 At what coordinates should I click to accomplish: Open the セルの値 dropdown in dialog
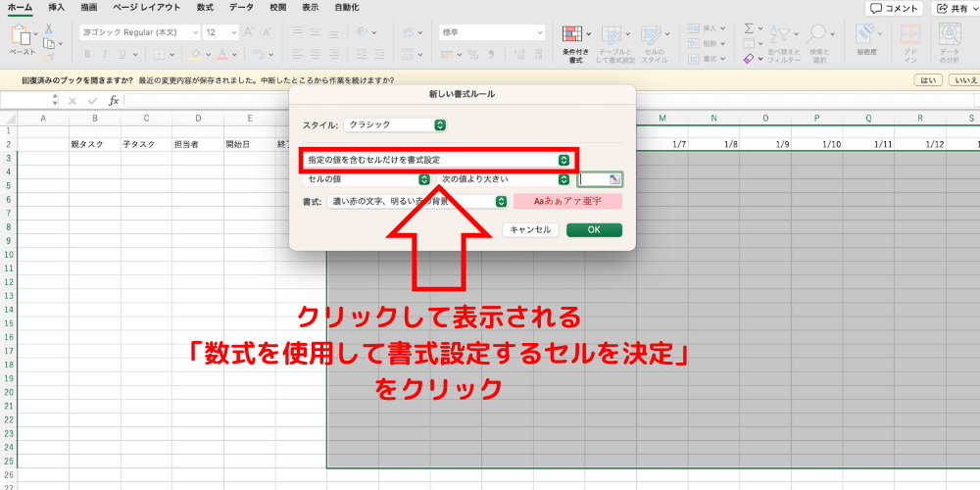pos(367,179)
